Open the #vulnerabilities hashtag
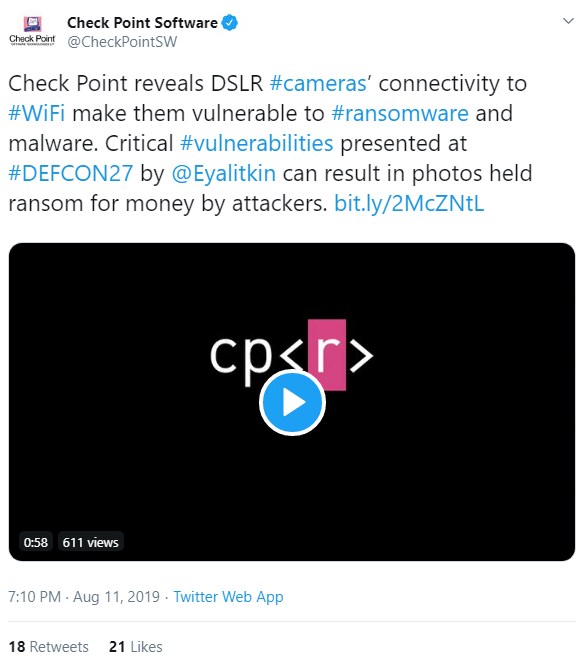The image size is (584, 662). click(x=257, y=143)
